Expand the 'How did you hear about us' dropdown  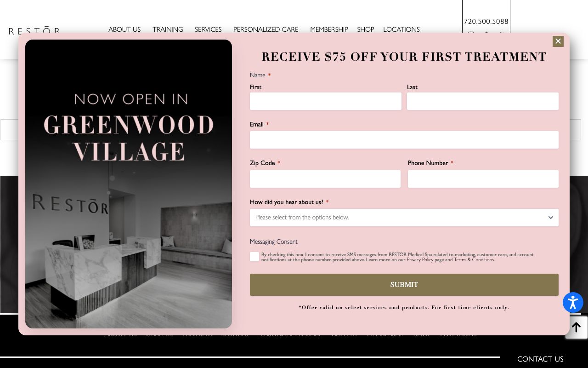404,218
